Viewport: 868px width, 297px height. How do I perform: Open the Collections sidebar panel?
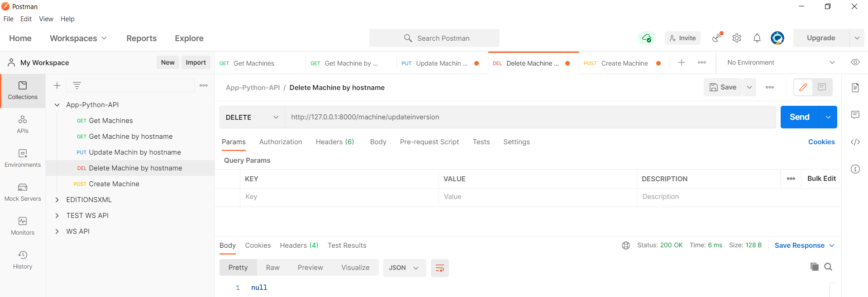(23, 91)
